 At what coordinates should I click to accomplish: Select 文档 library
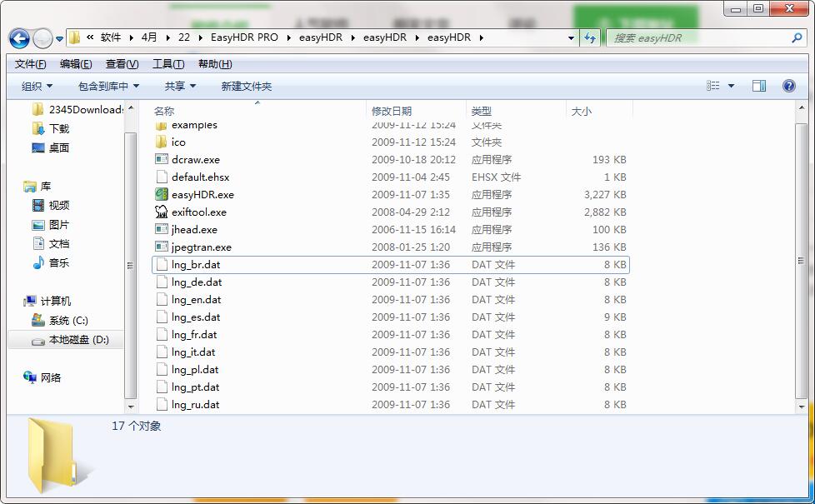51,244
